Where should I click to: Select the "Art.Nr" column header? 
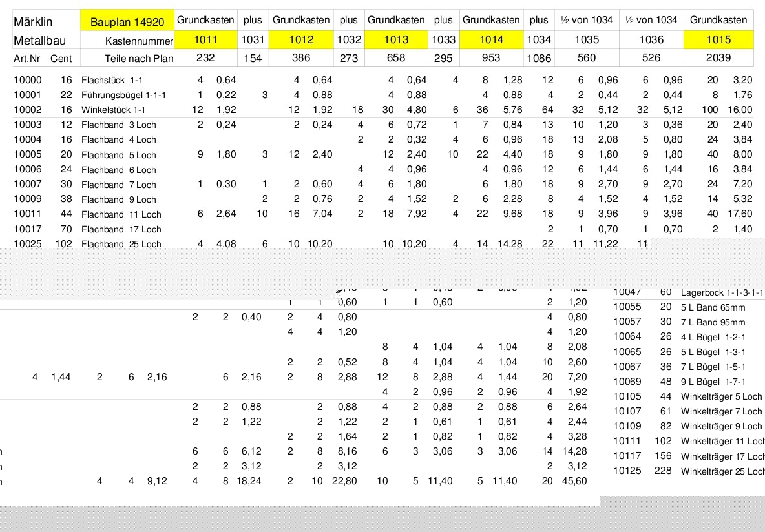click(x=27, y=59)
